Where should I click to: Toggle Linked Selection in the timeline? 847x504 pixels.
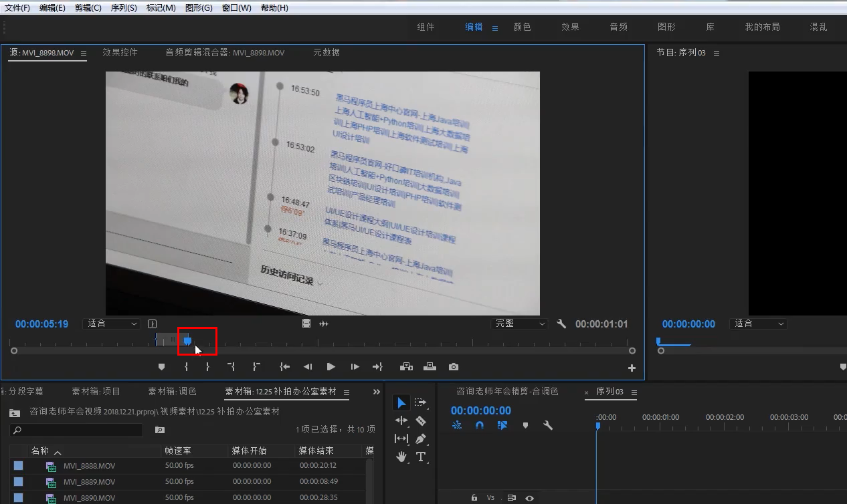502,424
